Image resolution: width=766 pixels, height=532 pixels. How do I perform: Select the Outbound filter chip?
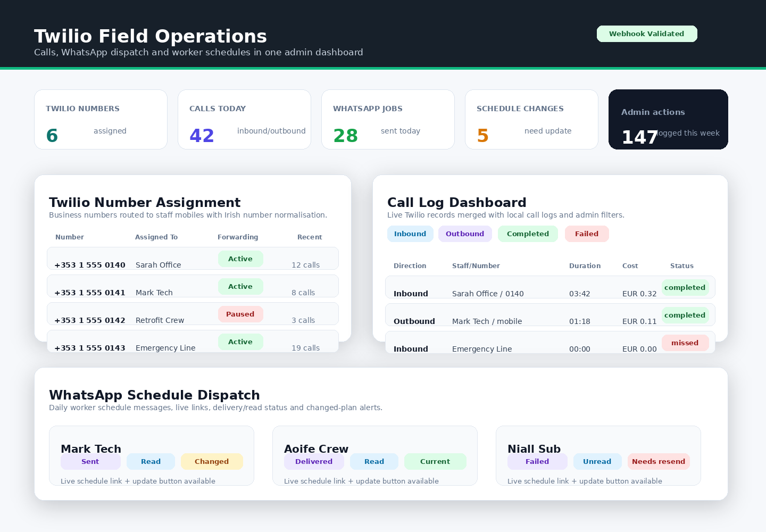[x=465, y=234]
